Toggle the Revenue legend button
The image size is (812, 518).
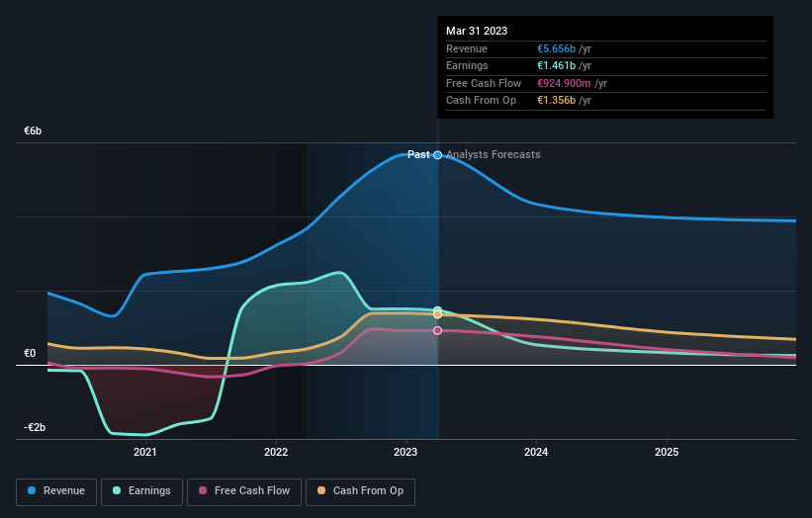(56, 491)
